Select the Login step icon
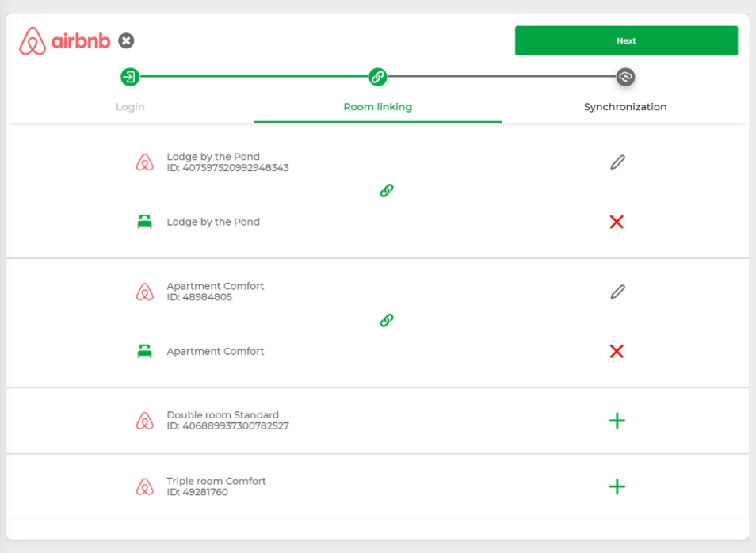 click(x=130, y=77)
